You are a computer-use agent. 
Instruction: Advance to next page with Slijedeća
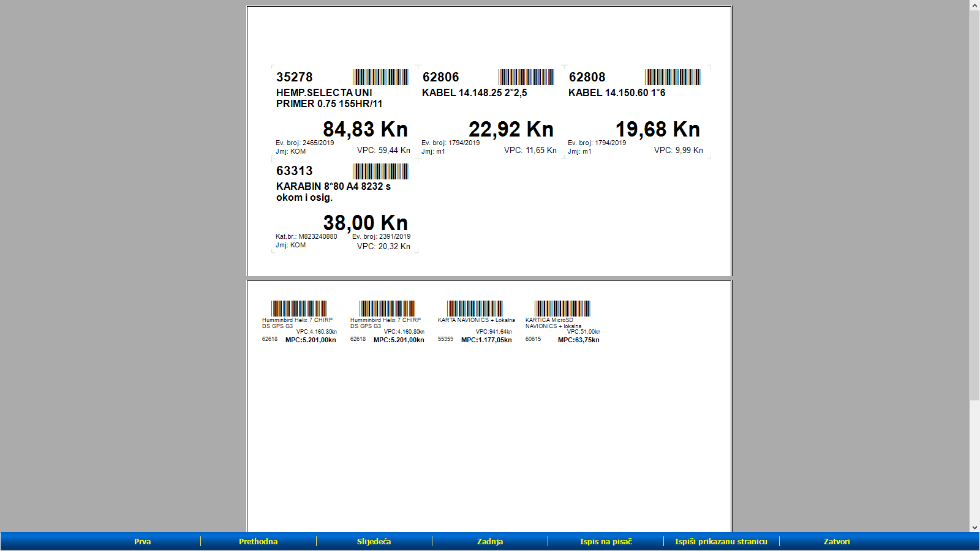coord(374,541)
